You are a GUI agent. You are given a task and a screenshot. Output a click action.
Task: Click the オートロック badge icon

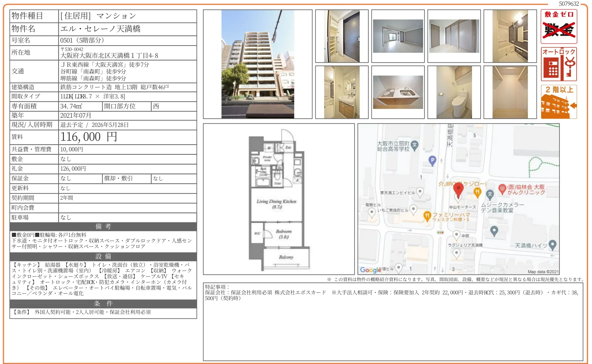(x=559, y=64)
